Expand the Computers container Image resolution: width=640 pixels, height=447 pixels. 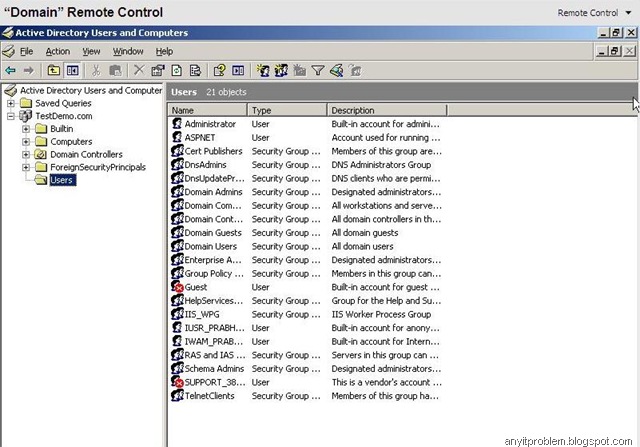click(x=26, y=142)
